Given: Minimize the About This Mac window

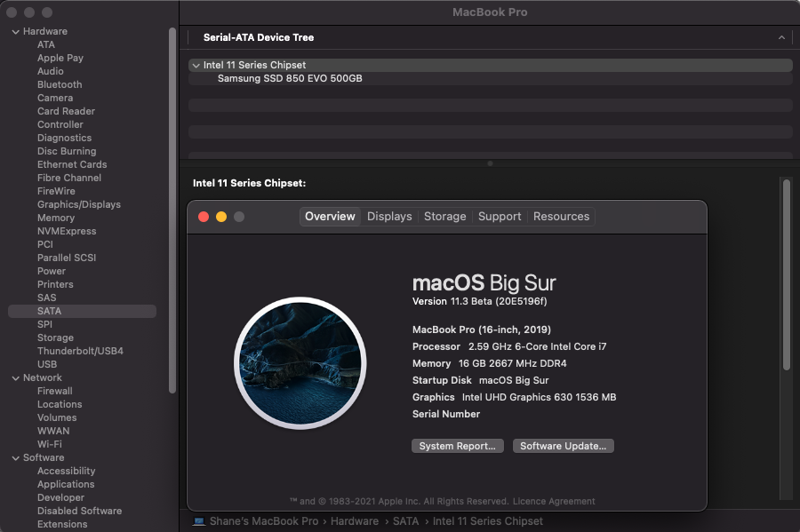Looking at the screenshot, I should tap(221, 217).
